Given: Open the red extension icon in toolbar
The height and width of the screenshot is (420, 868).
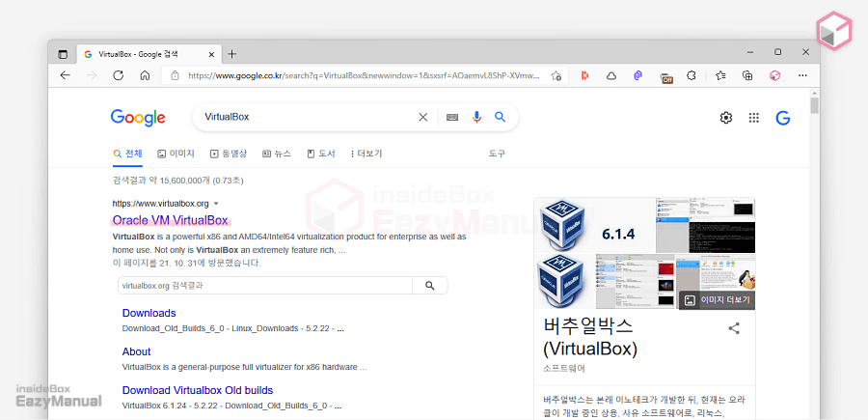Looking at the screenshot, I should pos(584,76).
